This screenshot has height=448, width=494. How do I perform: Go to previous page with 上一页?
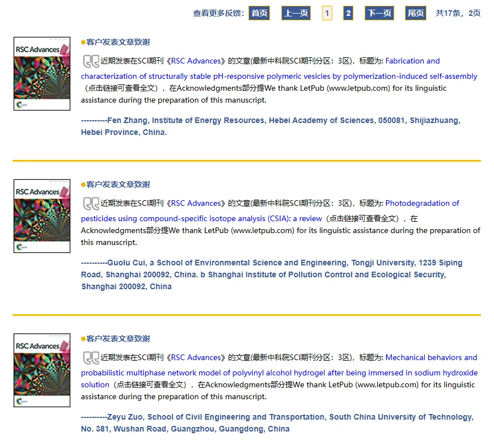coord(296,13)
